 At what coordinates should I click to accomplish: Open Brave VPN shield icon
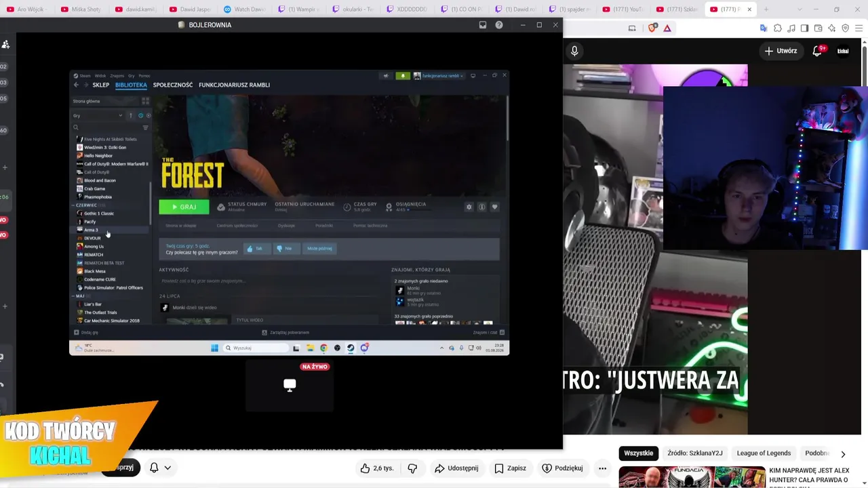845,28
